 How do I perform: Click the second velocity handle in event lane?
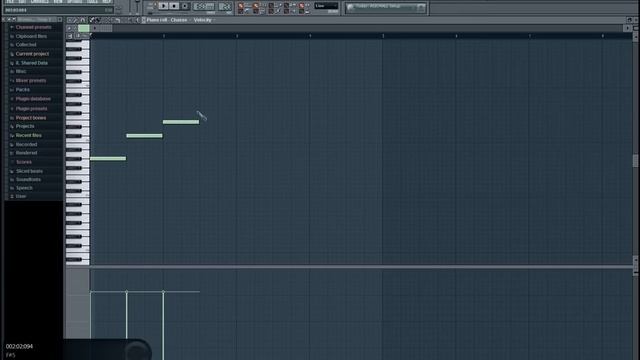tap(127, 291)
